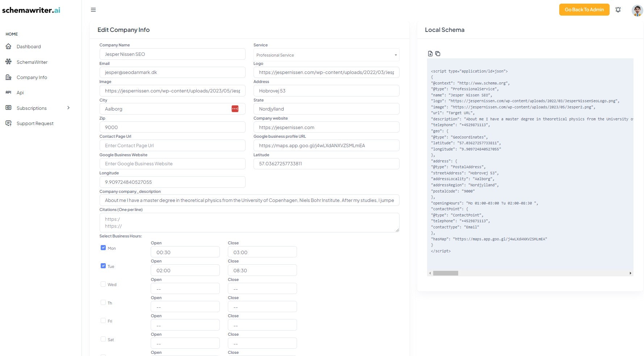The image size is (644, 356).
Task: Click the "openingHours" line in schema code
Action: (485, 203)
